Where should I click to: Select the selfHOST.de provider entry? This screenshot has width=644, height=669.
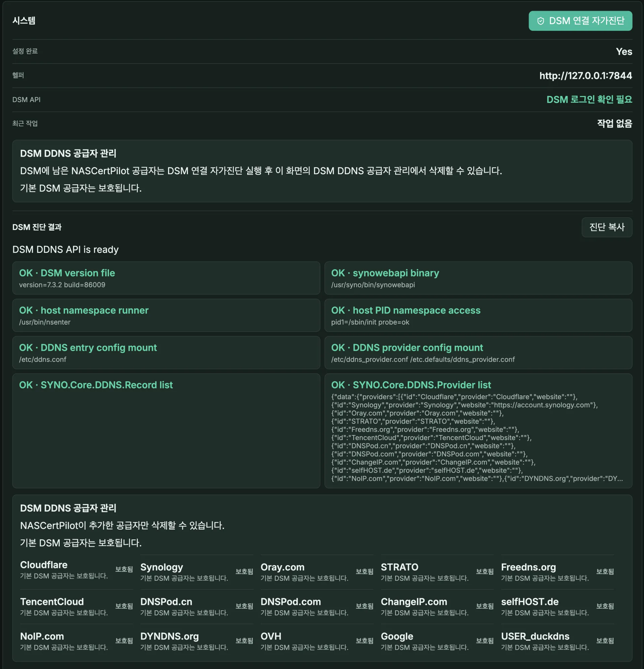(x=557, y=607)
